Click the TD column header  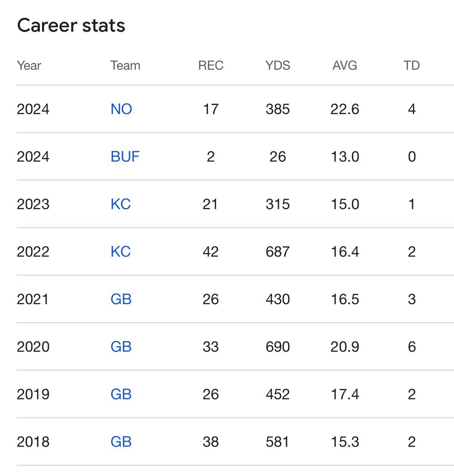pyautogui.click(x=412, y=65)
